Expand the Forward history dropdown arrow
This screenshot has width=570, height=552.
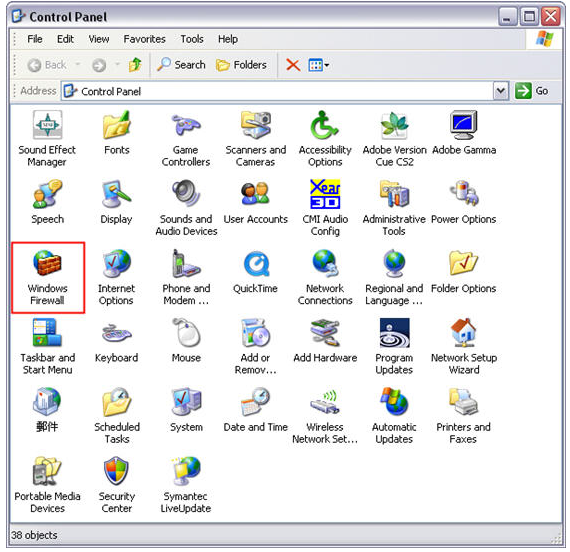tap(117, 65)
